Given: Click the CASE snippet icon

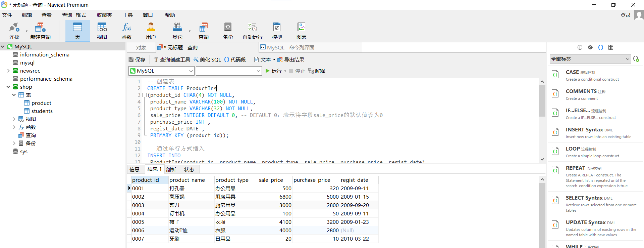Looking at the screenshot, I should point(555,75).
